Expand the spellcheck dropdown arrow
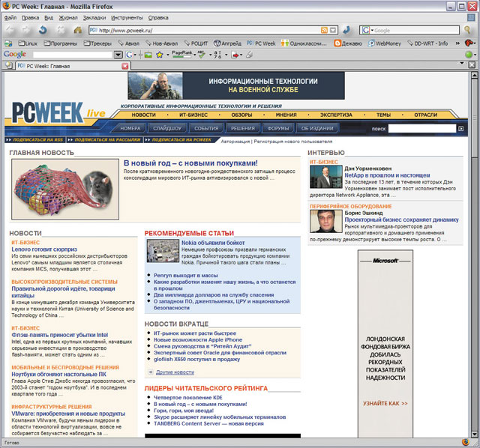 click(210, 55)
